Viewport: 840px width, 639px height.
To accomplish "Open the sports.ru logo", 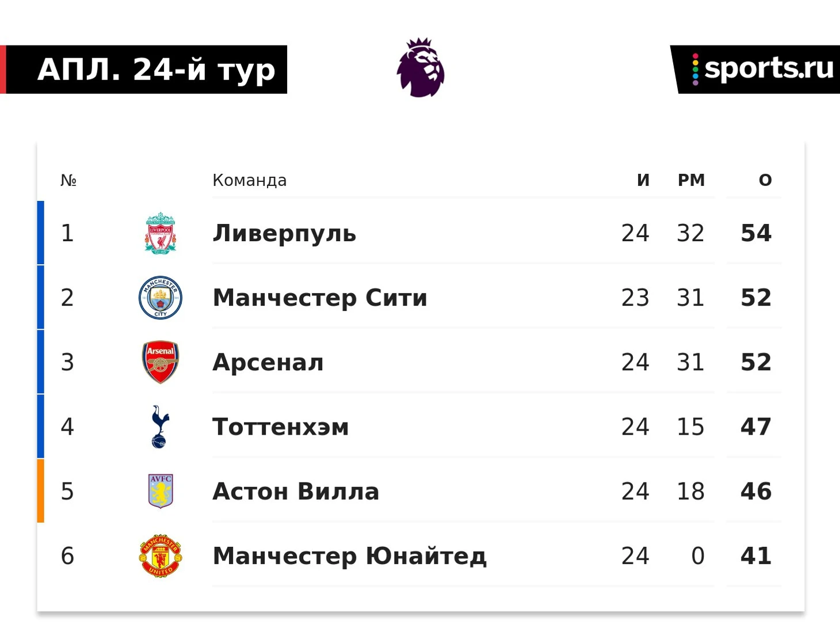I will pyautogui.click(x=756, y=69).
